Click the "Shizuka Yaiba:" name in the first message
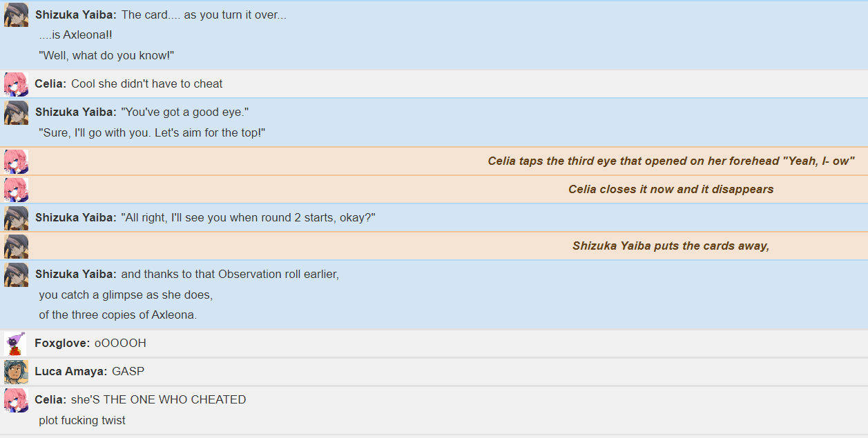This screenshot has height=438, width=868. pyautogui.click(x=76, y=15)
